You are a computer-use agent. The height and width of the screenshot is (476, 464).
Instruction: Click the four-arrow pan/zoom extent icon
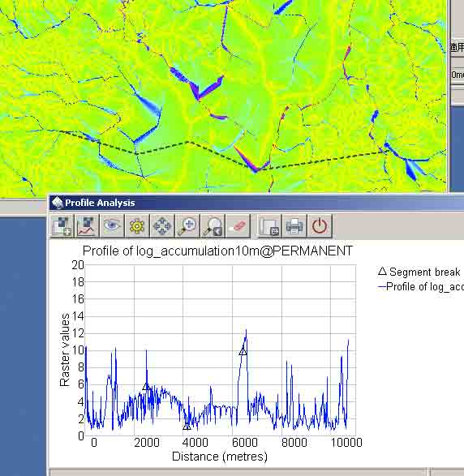[162, 226]
